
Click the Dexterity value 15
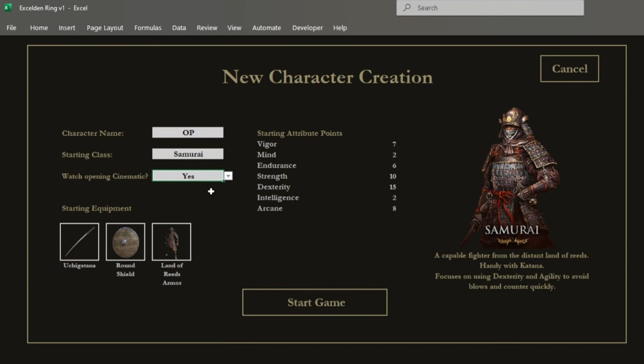coord(392,187)
